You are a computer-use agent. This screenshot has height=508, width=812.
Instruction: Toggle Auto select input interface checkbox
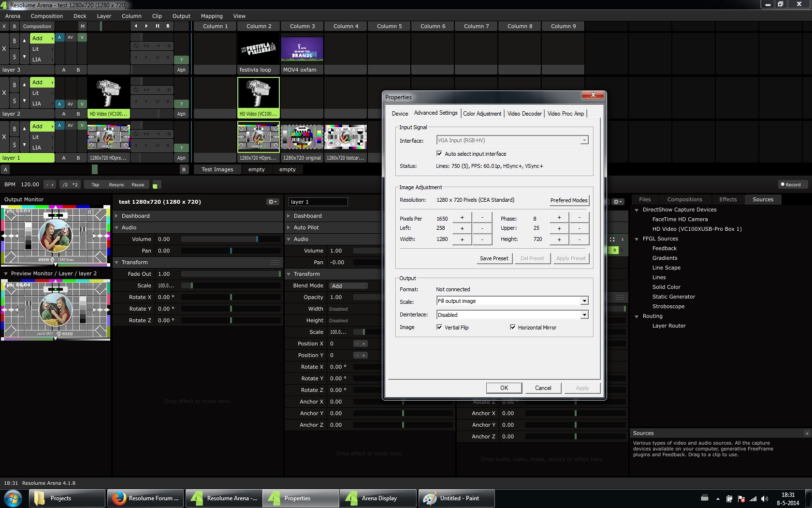click(439, 154)
